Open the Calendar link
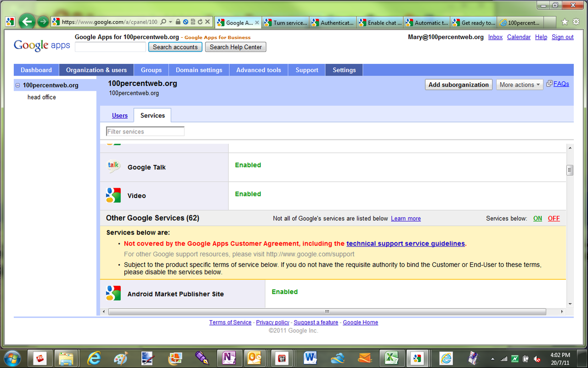 pos(519,37)
